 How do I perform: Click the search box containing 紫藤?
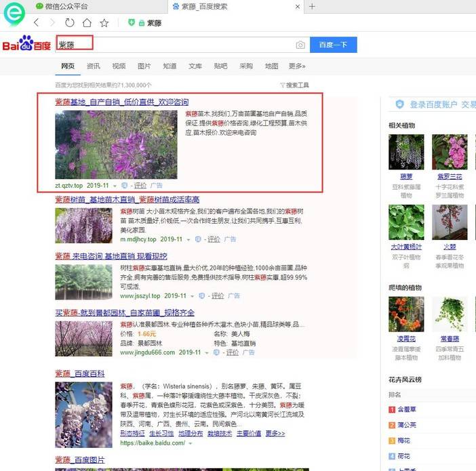tap(176, 45)
